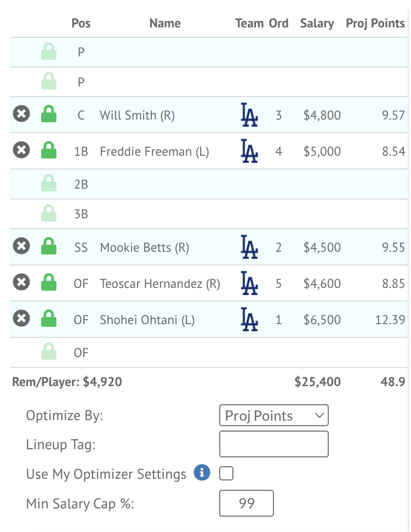Toggle the lock on the empty OF slot

tap(49, 351)
